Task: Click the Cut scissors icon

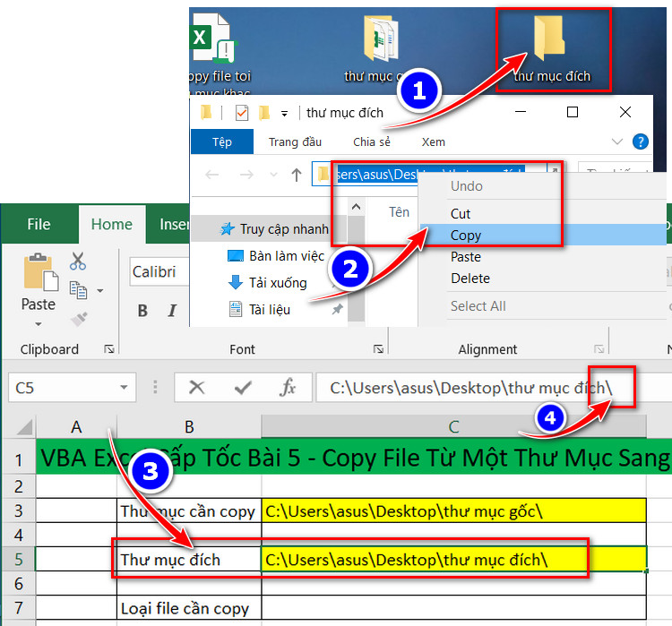Action: 78,261
